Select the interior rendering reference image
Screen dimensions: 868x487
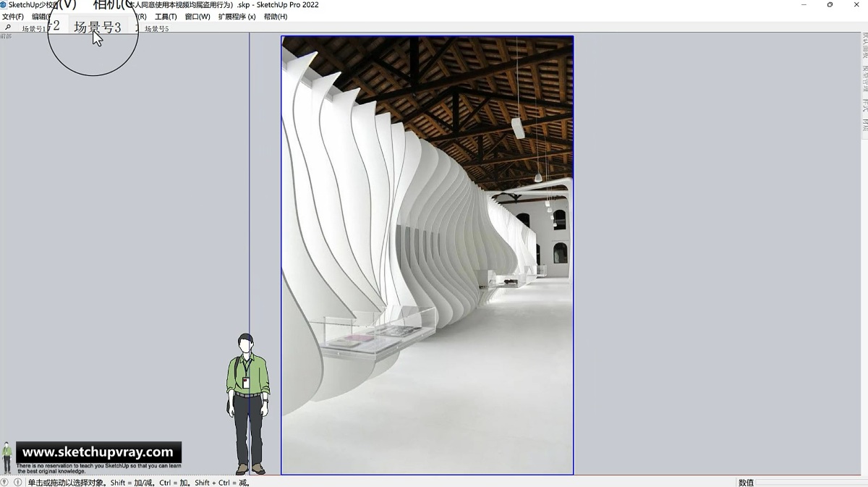coord(427,255)
